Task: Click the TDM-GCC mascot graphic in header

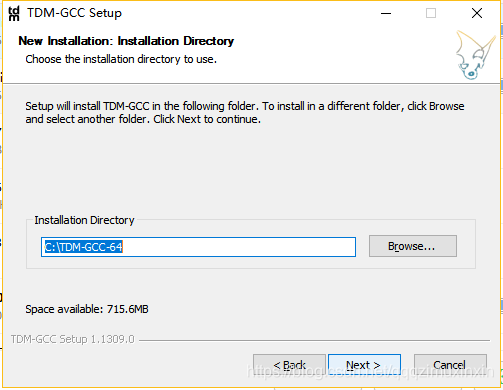Action: click(475, 55)
